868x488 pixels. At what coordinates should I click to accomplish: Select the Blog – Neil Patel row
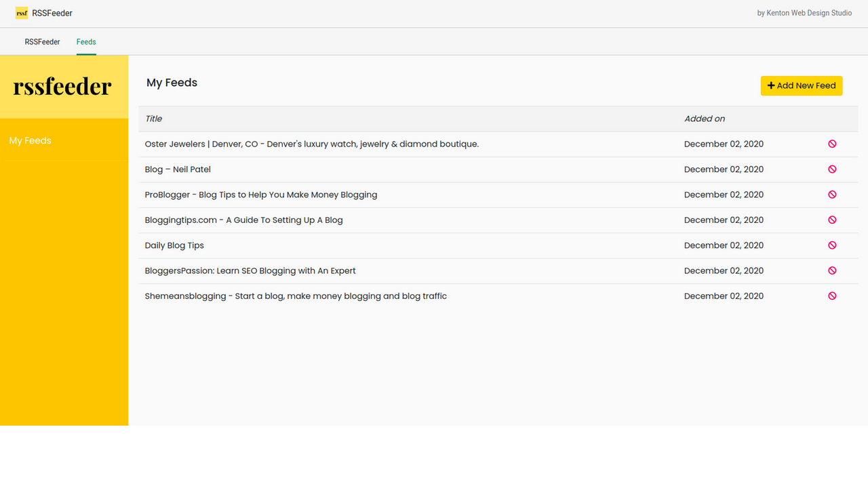(178, 169)
